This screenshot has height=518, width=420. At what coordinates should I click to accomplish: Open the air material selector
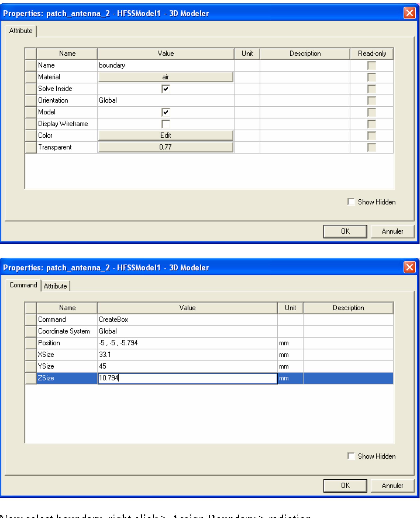click(x=166, y=77)
